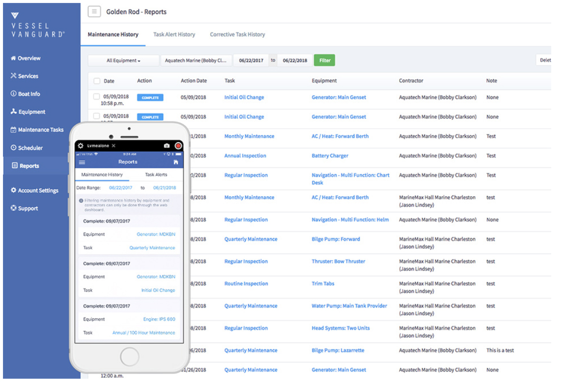Screen dimensions: 565x392
Task: Toggle the select-all checkbox in table header
Action: 96,81
